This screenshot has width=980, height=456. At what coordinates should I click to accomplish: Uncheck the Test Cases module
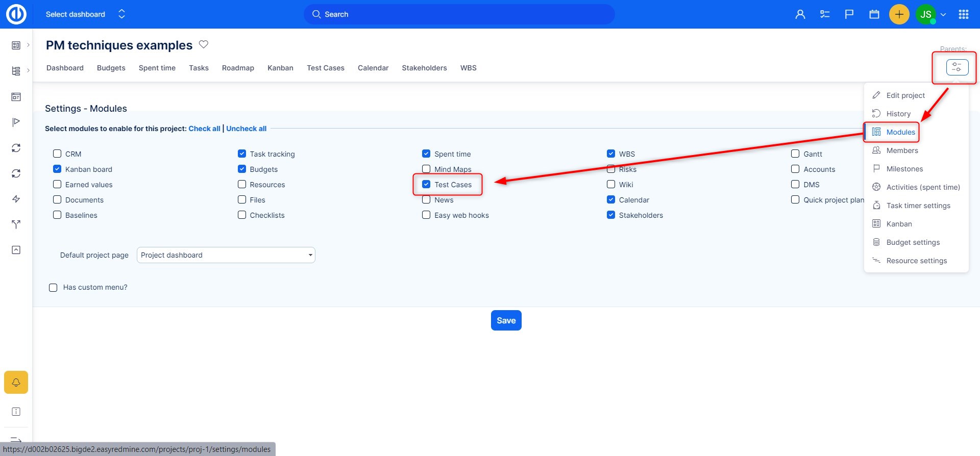click(426, 184)
